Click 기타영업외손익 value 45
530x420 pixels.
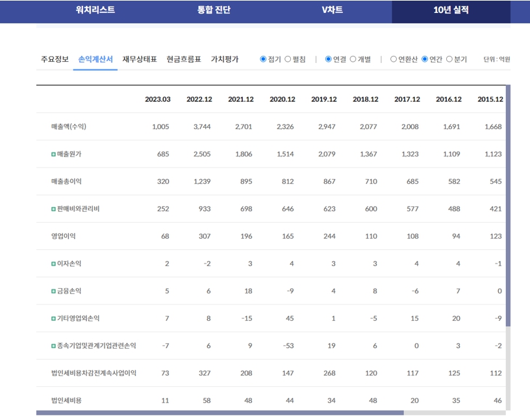pos(290,318)
